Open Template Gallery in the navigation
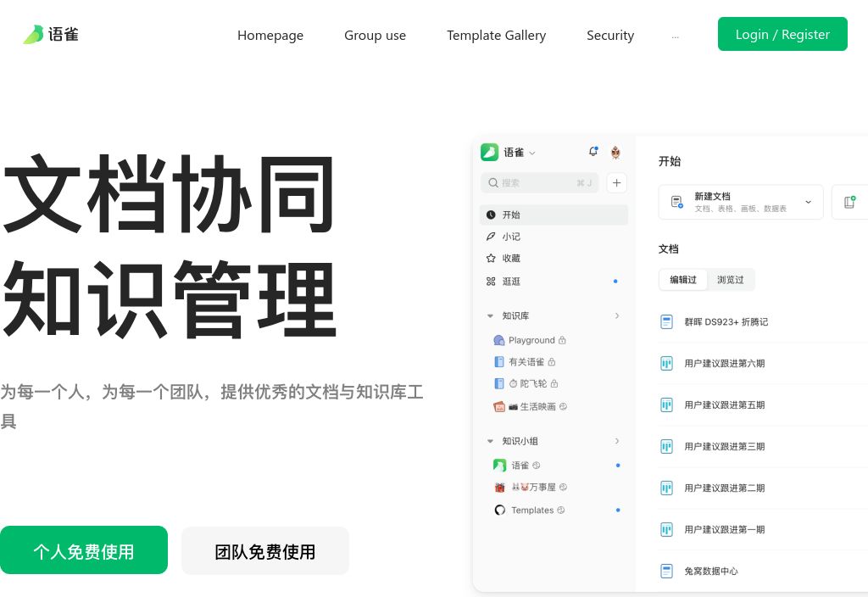Viewport: 868px width, 597px height. (x=496, y=35)
